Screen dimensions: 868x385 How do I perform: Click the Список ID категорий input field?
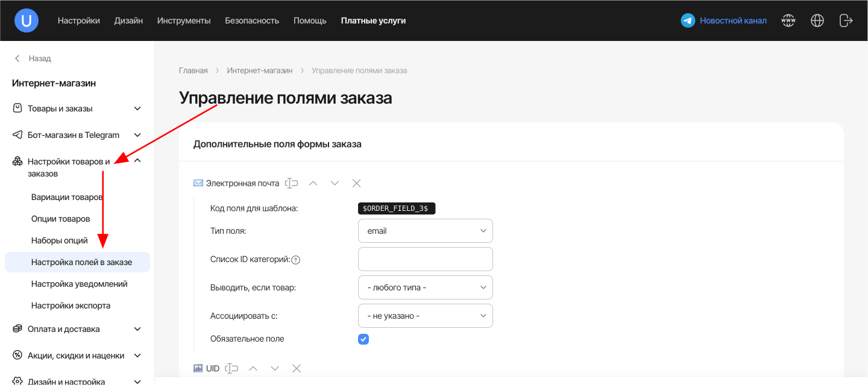click(x=426, y=259)
